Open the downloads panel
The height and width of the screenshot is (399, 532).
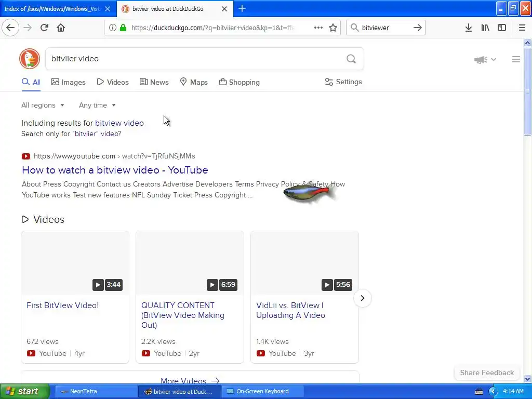coord(469,28)
